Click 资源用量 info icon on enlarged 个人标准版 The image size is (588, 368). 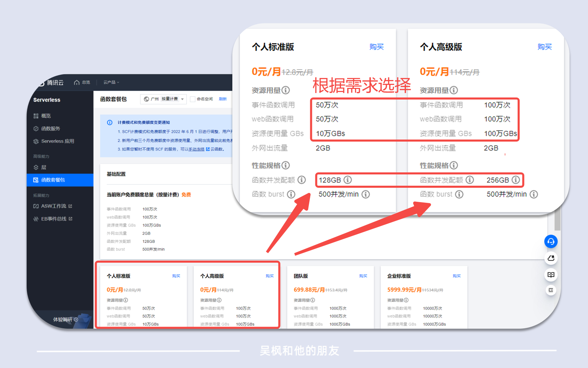[286, 90]
